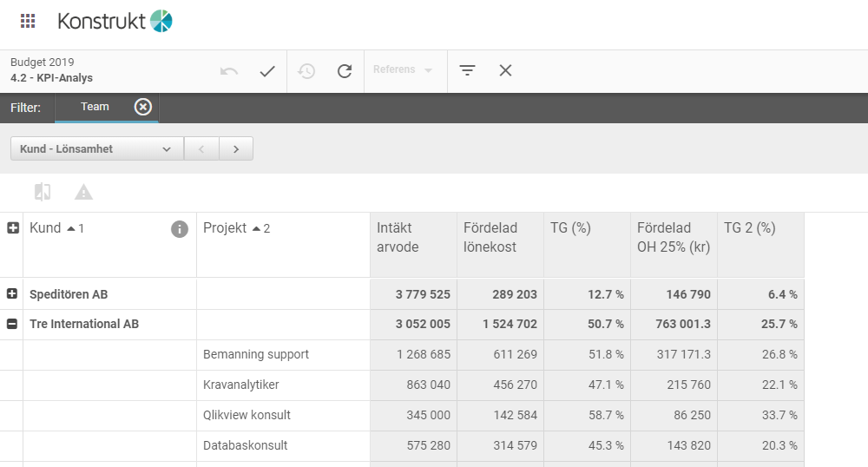
Task: Click the undo arrow icon
Action: (x=229, y=71)
